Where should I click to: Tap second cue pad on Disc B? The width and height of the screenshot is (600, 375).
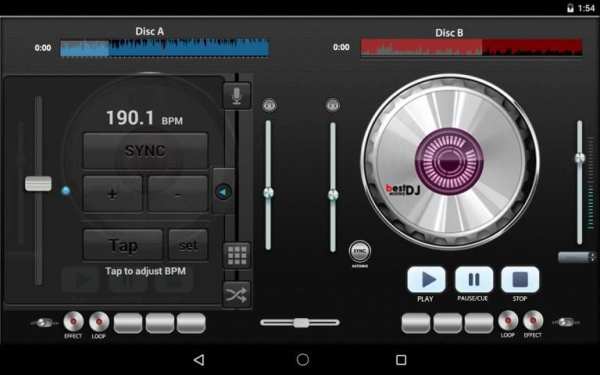point(447,323)
